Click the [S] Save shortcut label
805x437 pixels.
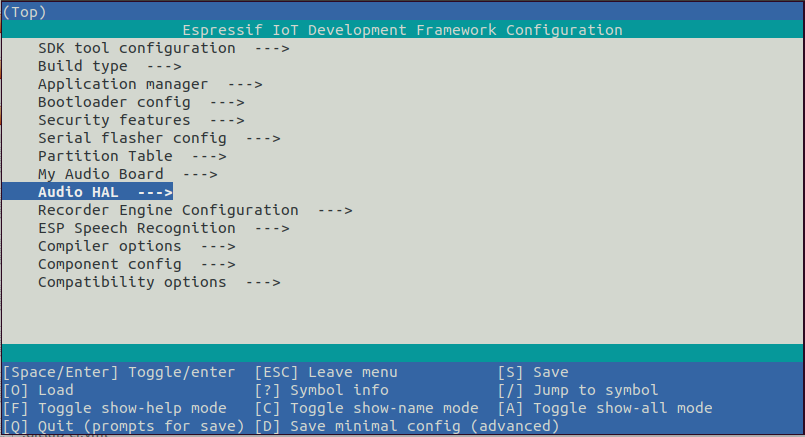(533, 372)
